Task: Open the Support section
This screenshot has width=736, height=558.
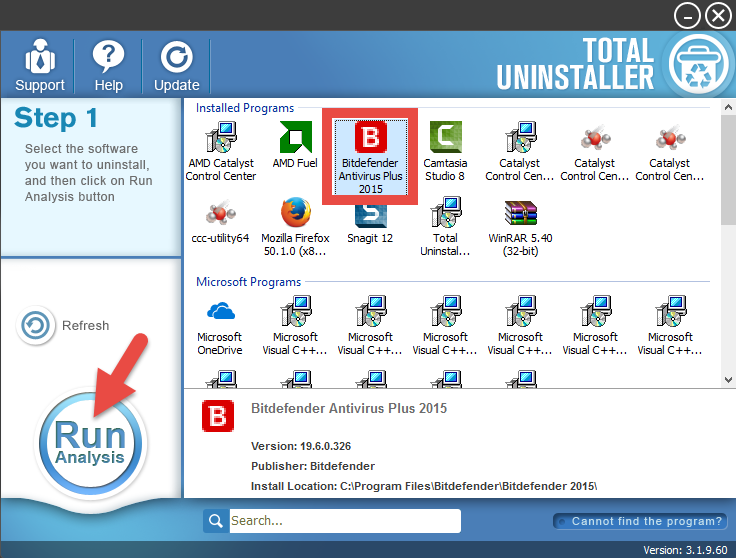Action: click(39, 65)
